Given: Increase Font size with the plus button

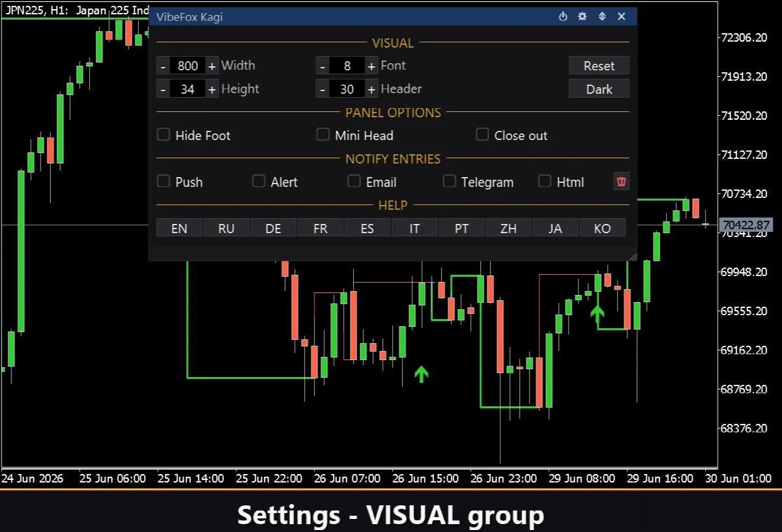Looking at the screenshot, I should (x=371, y=66).
